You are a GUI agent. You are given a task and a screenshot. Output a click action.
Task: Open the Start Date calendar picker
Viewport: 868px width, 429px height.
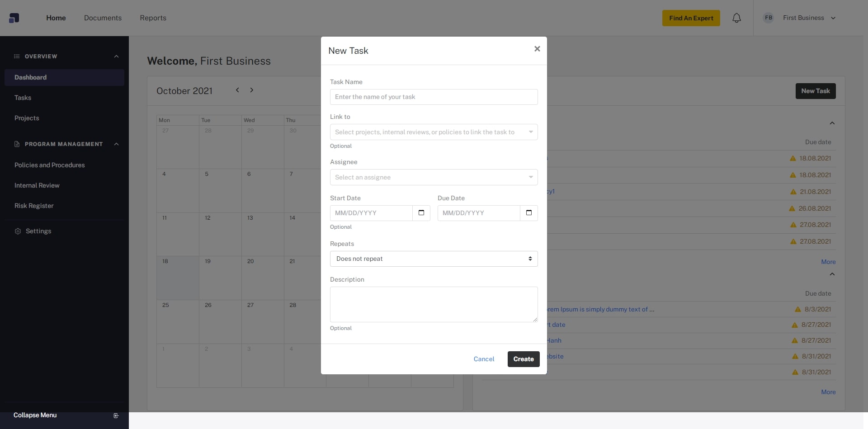pos(421,213)
